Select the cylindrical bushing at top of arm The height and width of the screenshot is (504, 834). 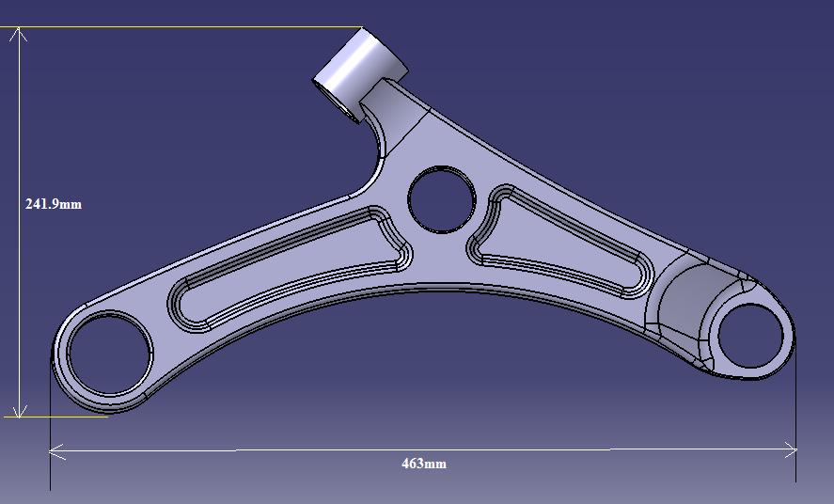361,75
